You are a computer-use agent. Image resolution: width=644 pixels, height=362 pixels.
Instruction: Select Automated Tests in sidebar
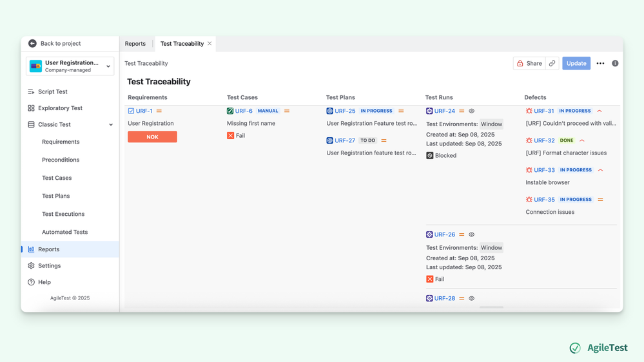coord(65,232)
